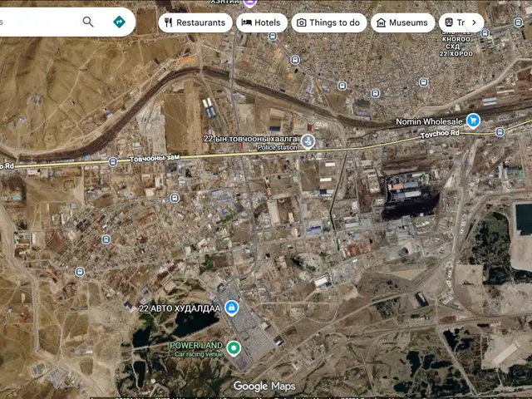532x399 pixels.
Task: Filter map by Restaurants chip
Action: (195, 22)
